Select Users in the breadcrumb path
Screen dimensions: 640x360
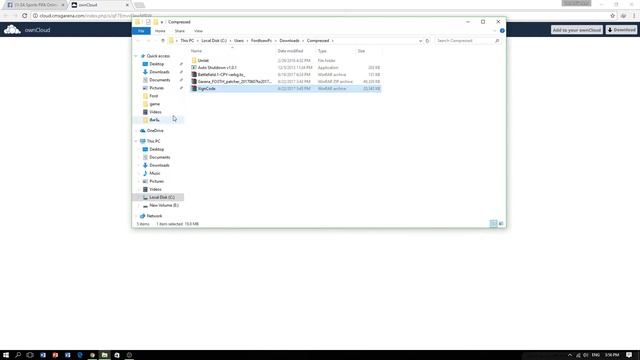239,41
